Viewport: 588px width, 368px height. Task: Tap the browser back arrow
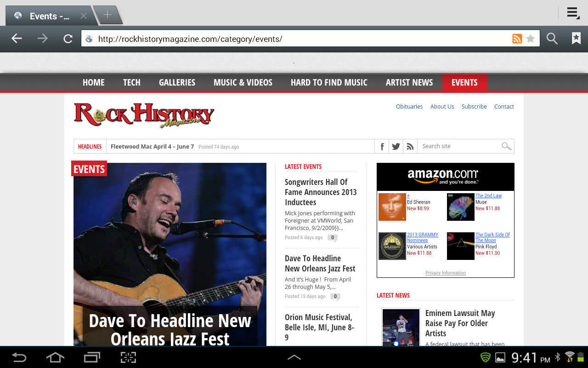[17, 39]
